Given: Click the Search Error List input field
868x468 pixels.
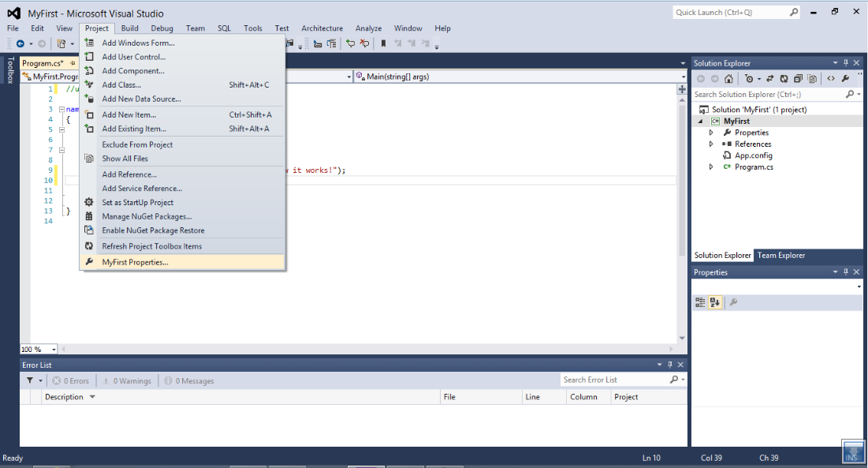Looking at the screenshot, I should [x=615, y=380].
